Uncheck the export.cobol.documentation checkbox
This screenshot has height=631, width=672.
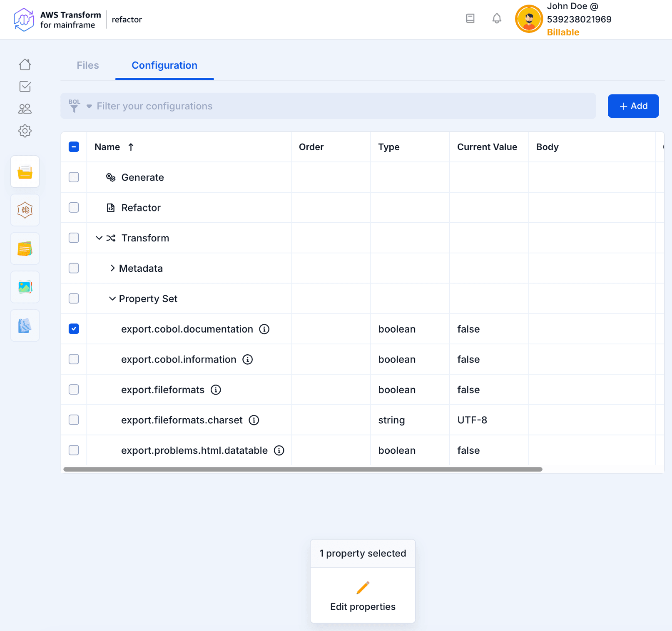coord(74,329)
